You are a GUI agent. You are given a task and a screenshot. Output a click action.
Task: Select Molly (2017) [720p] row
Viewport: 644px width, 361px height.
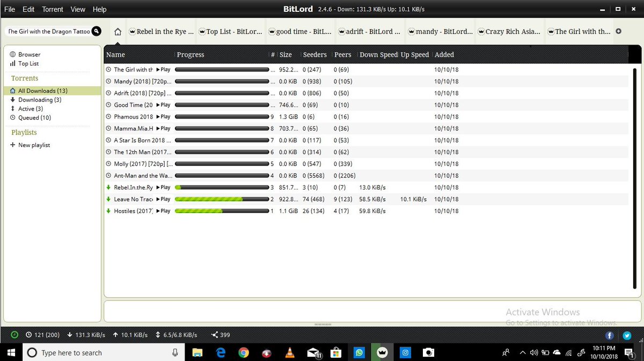[x=366, y=164]
